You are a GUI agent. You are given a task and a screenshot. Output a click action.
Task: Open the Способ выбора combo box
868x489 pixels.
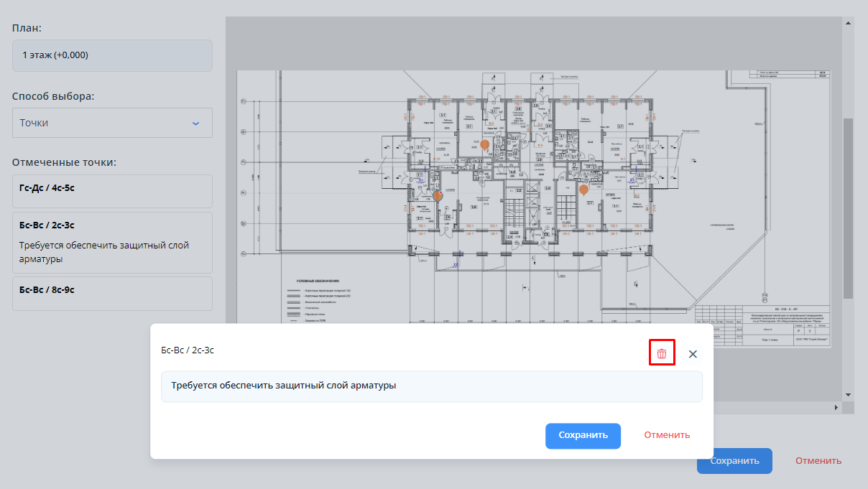(x=112, y=123)
